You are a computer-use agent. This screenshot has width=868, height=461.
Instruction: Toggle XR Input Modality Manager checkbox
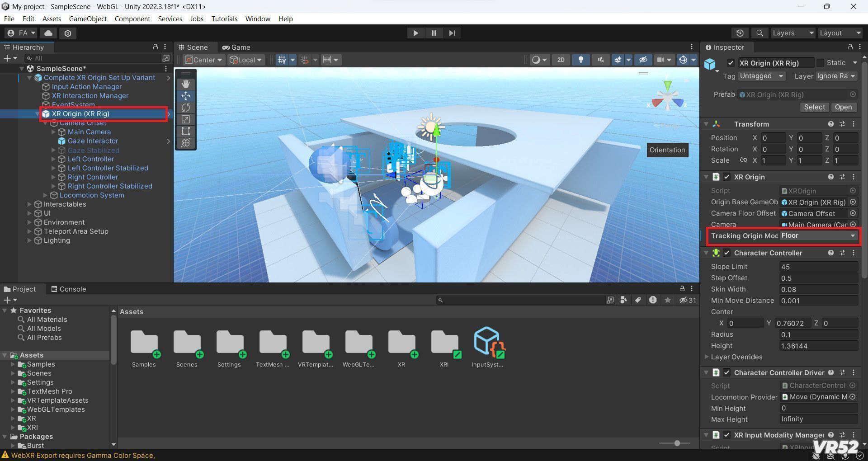pyautogui.click(x=726, y=435)
